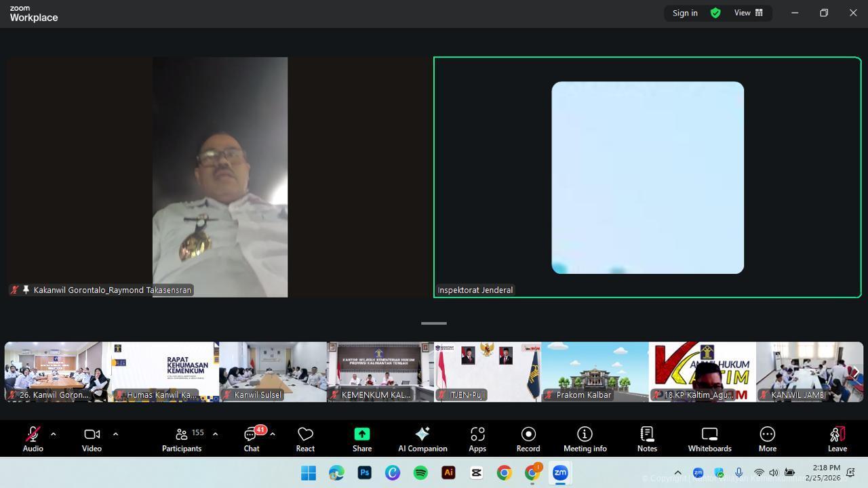
Task: Open the Notes tool
Action: pos(647,439)
